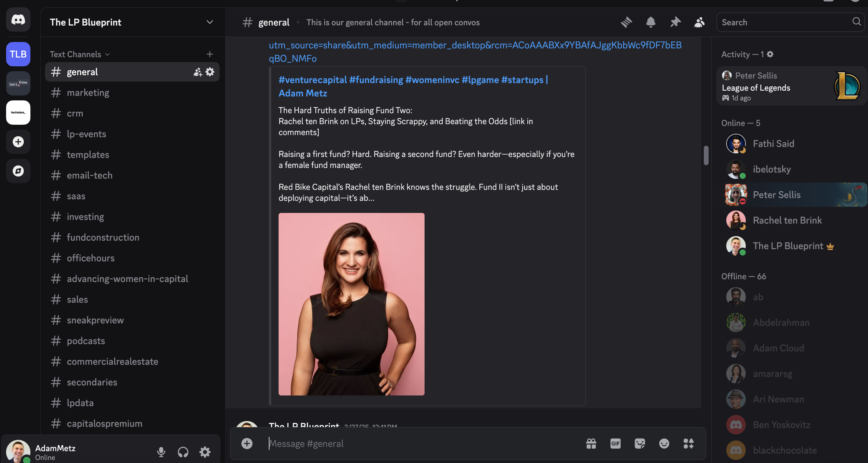868x463 pixels.
Task: Switch to crm channel
Action: pos(132,113)
